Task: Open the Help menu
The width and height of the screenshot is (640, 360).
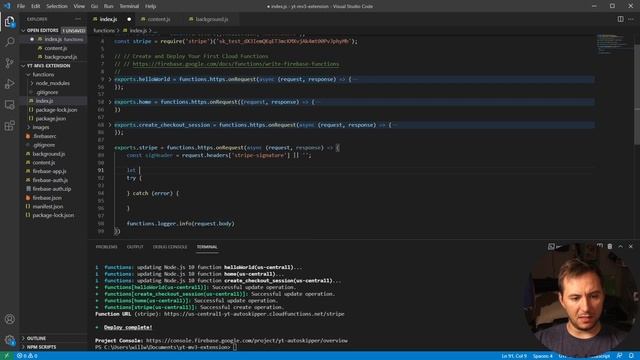Action: (x=151, y=6)
